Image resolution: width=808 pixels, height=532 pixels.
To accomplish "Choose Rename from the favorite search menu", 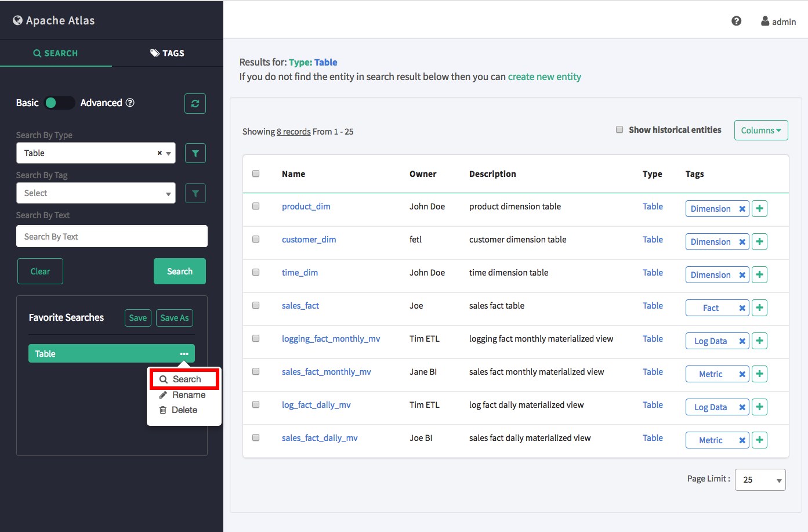I will pos(189,395).
